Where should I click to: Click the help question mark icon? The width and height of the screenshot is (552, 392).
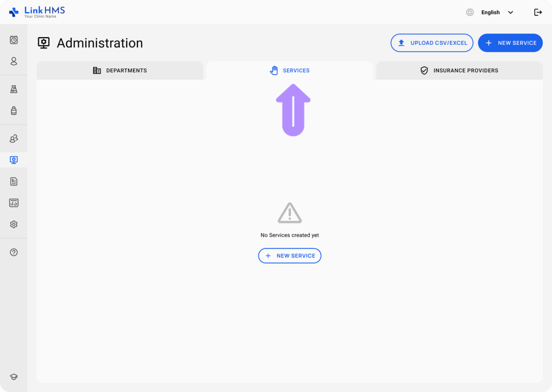[14, 252]
